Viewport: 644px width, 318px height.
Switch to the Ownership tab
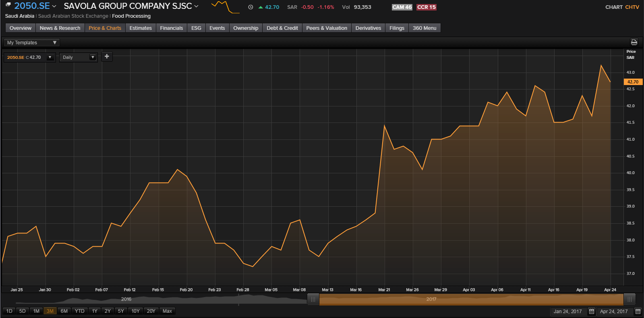246,28
